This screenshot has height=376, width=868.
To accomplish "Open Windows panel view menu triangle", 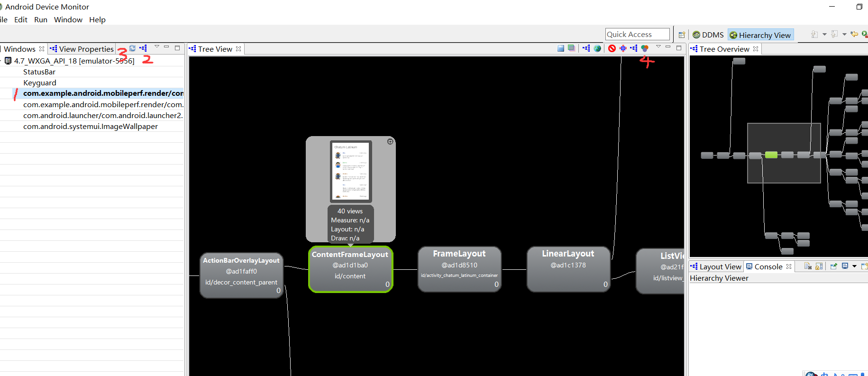I will (157, 47).
